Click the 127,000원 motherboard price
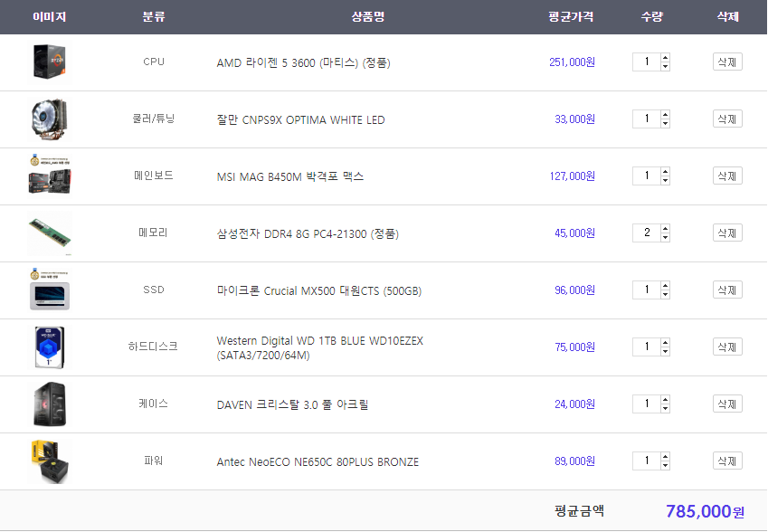The height and width of the screenshot is (532, 768). pyautogui.click(x=572, y=176)
